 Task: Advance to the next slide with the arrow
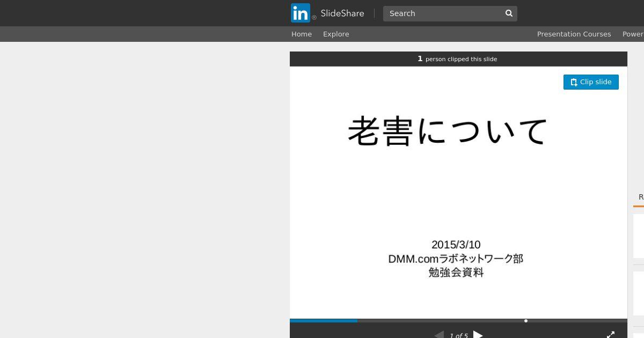pyautogui.click(x=478, y=335)
